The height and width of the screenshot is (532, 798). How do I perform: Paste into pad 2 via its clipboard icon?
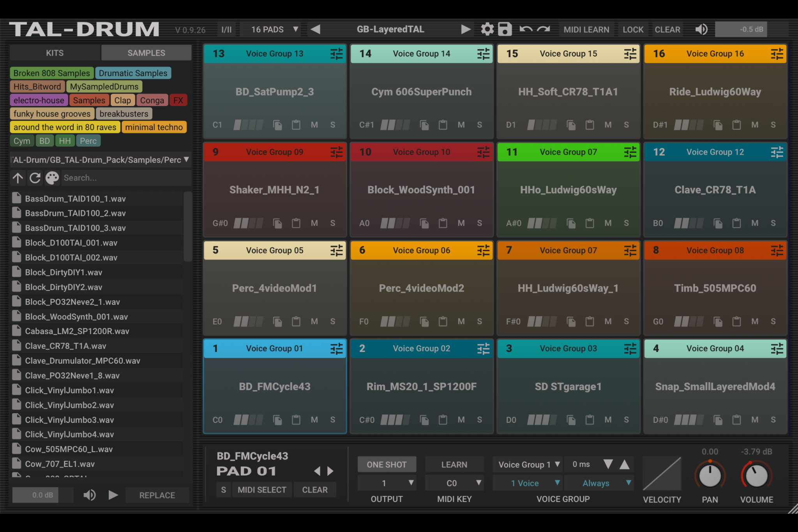(443, 420)
